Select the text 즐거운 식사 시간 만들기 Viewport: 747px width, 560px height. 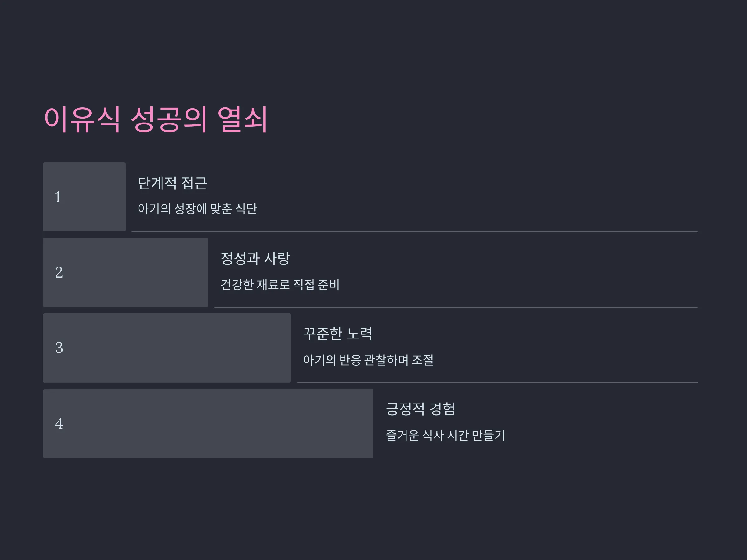[x=445, y=435]
